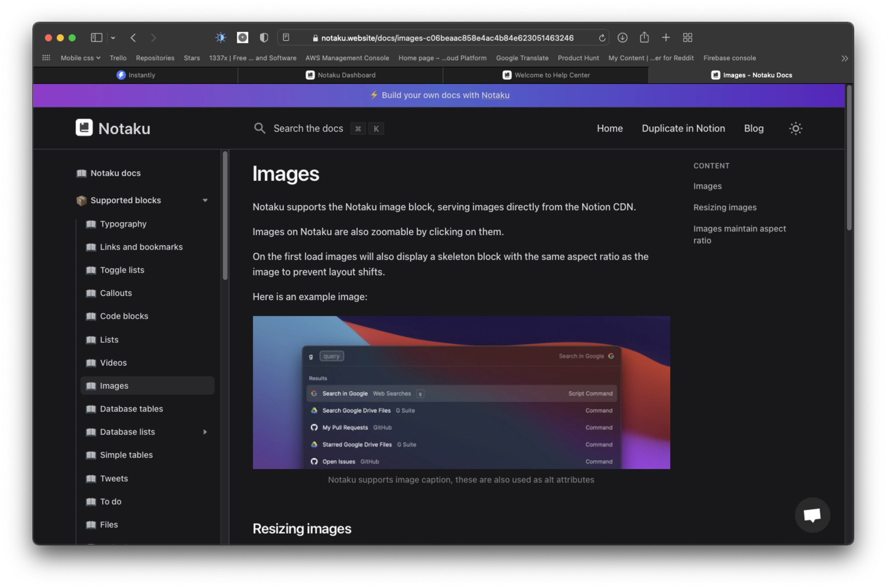Toggle the half-shield privacy icon
886x588 pixels.
click(x=264, y=38)
